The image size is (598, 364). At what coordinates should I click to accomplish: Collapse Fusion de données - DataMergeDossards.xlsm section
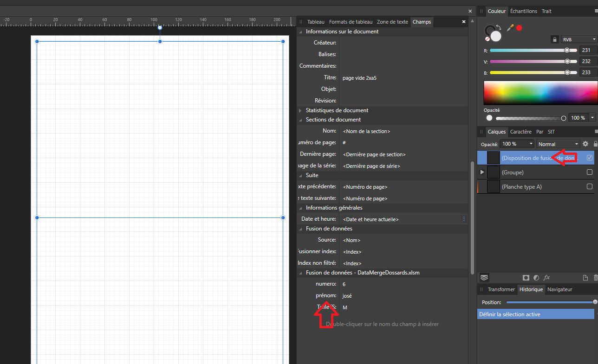coord(300,273)
